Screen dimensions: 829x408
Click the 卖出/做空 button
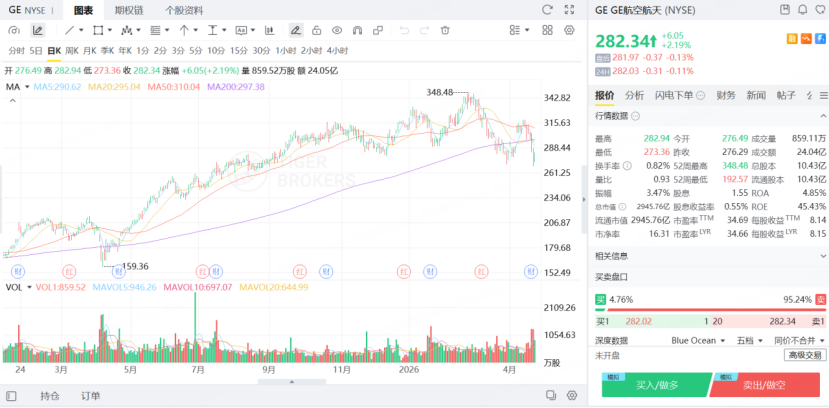pyautogui.click(x=764, y=385)
